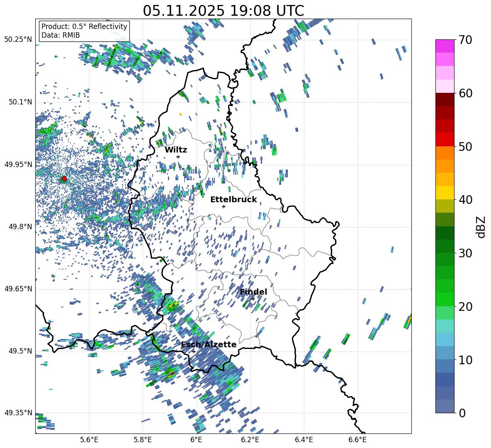491x448 pixels.
Task: Select the Findel city label
Action: (x=253, y=292)
